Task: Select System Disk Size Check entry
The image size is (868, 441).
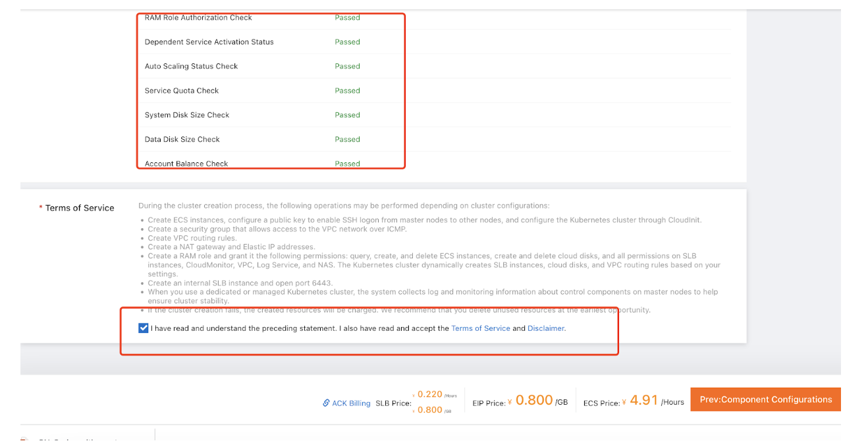Action: click(x=187, y=115)
